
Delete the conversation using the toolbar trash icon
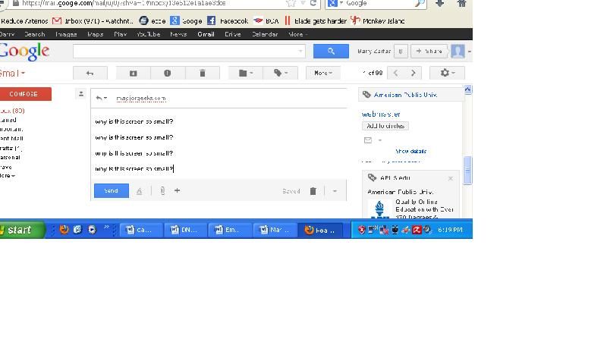(x=202, y=73)
